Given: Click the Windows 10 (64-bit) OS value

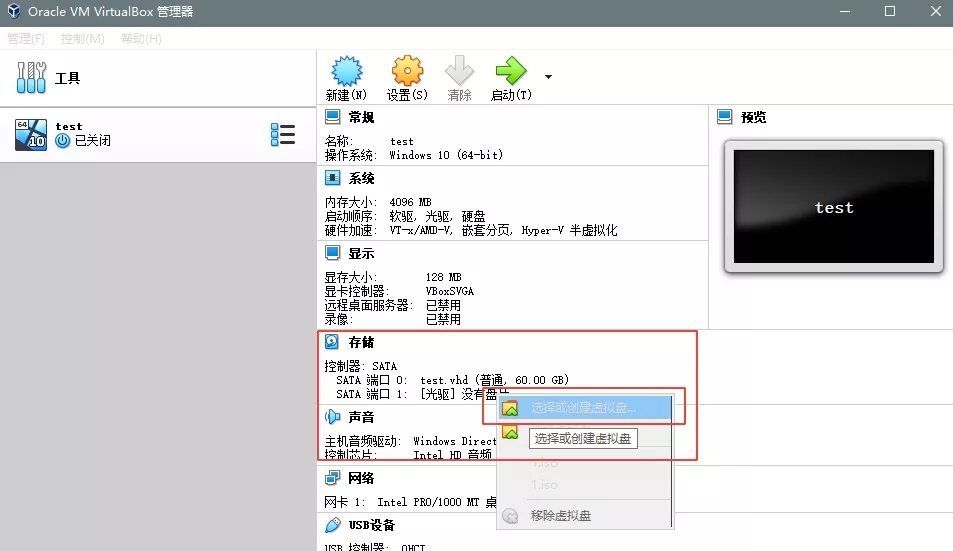Looking at the screenshot, I should (x=446, y=155).
